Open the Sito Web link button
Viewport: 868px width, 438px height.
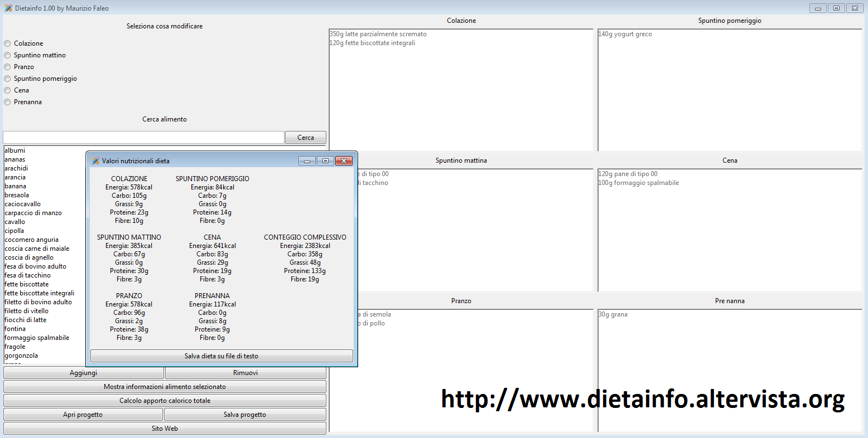point(165,429)
